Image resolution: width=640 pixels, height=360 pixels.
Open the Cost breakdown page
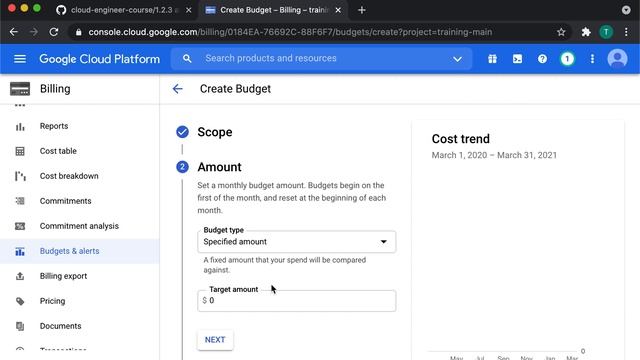click(69, 176)
